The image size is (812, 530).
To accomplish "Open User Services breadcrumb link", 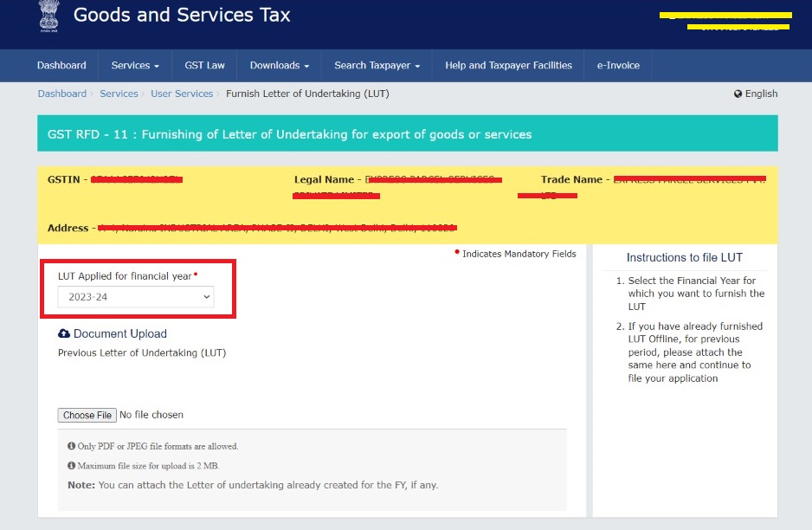I will 182,94.
